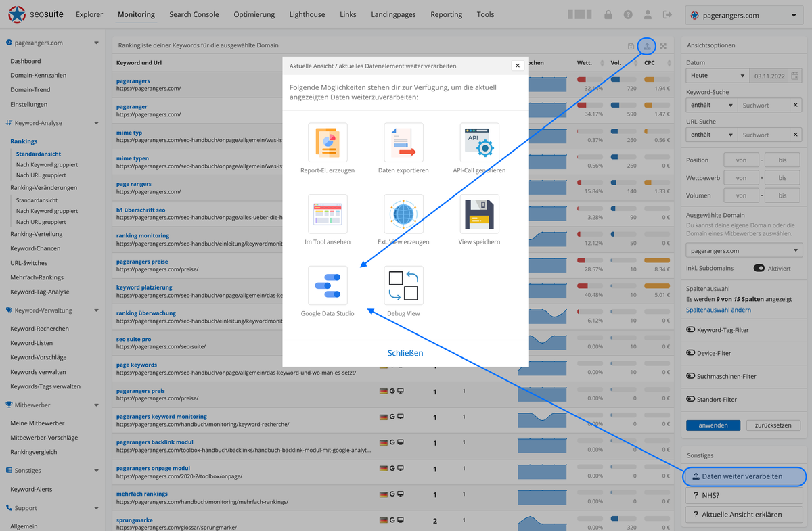Sort by CPC column arrows

[669, 63]
